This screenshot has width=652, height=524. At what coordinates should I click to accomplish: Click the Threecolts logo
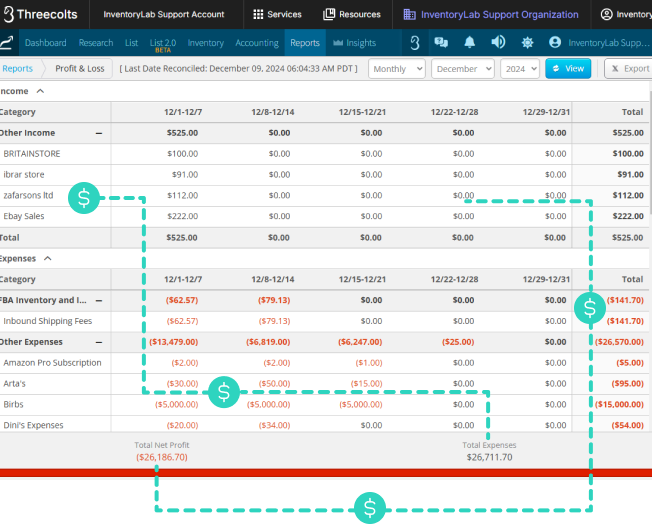40,14
